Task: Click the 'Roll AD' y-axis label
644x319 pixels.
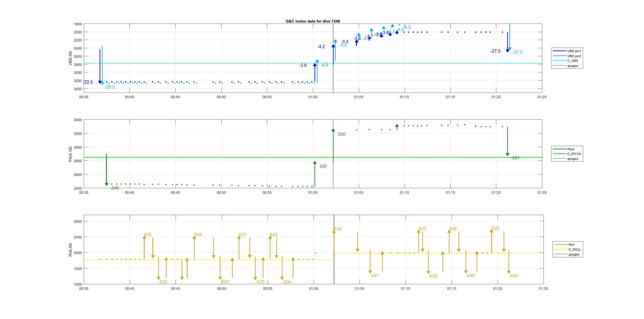Action: pyautogui.click(x=70, y=249)
